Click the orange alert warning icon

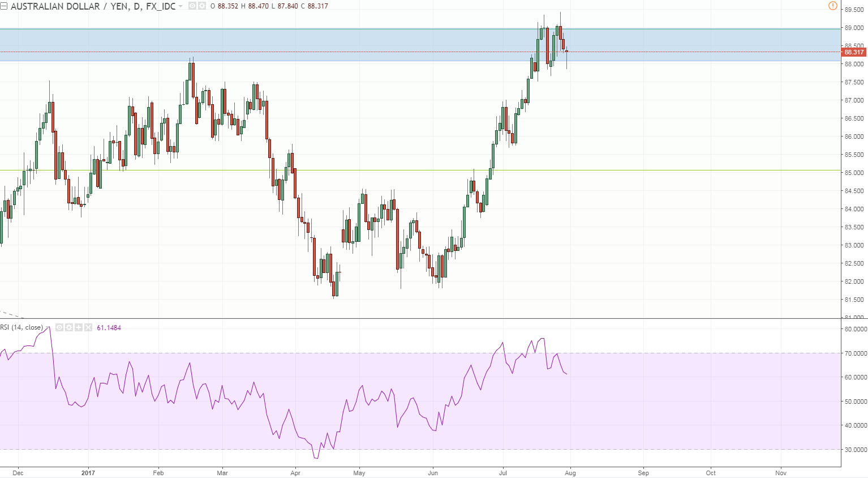(832, 6)
